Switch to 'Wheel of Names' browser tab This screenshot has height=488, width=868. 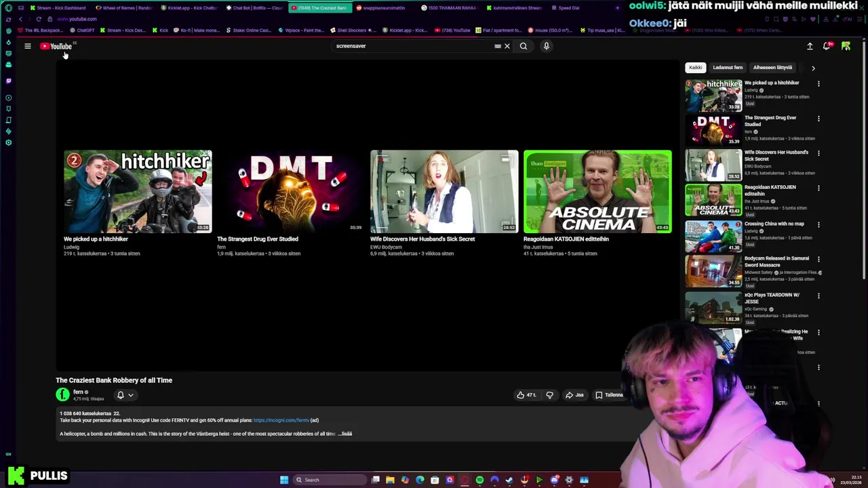pos(124,7)
